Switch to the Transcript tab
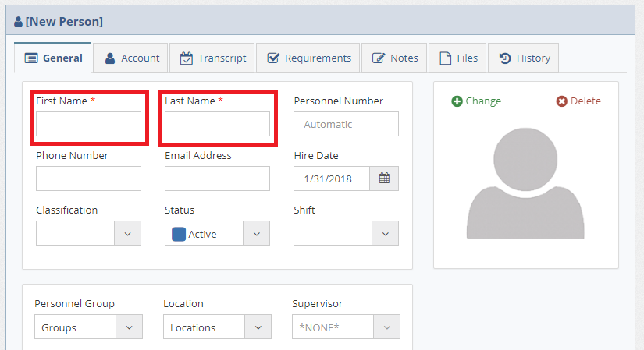Screen dimensions: 644x350 [x=212, y=58]
